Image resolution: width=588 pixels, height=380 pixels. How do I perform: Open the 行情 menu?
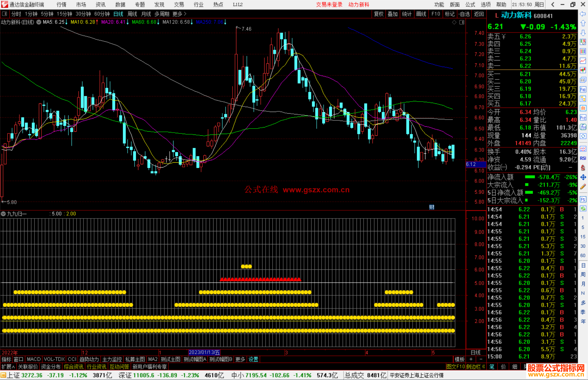click(61, 4)
